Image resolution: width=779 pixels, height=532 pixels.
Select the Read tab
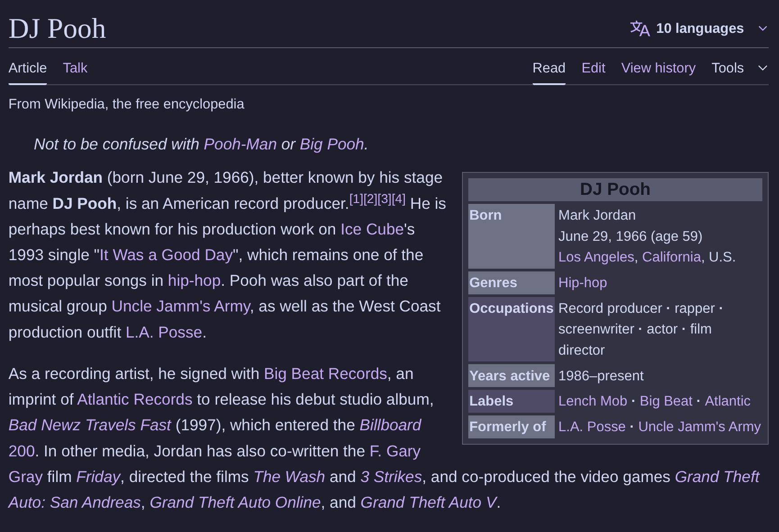(x=549, y=68)
